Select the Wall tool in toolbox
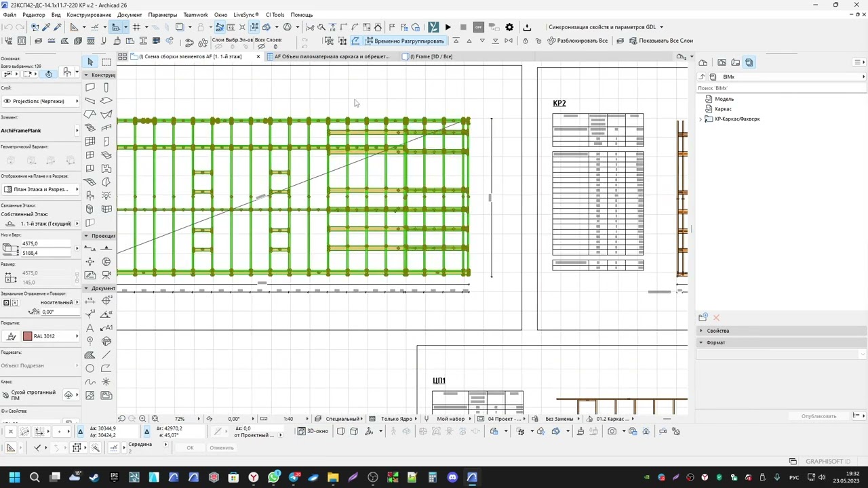Image resolution: width=868 pixels, height=488 pixels. (90, 87)
